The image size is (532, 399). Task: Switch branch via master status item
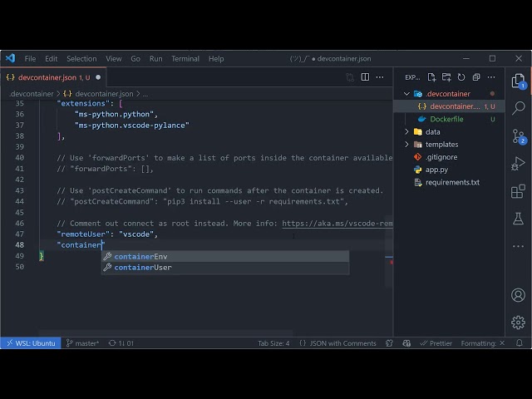click(82, 343)
